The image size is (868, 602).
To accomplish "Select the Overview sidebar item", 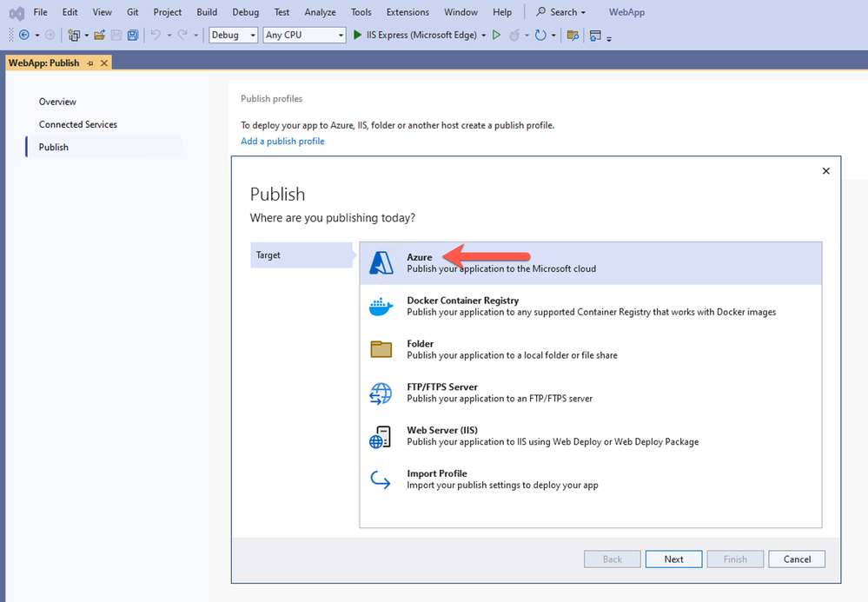I will coord(57,102).
